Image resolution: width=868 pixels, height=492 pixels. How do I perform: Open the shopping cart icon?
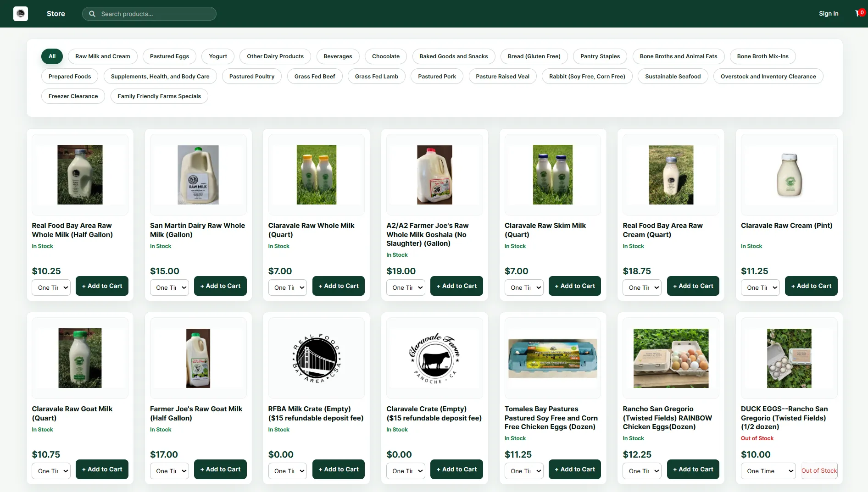pos(859,13)
